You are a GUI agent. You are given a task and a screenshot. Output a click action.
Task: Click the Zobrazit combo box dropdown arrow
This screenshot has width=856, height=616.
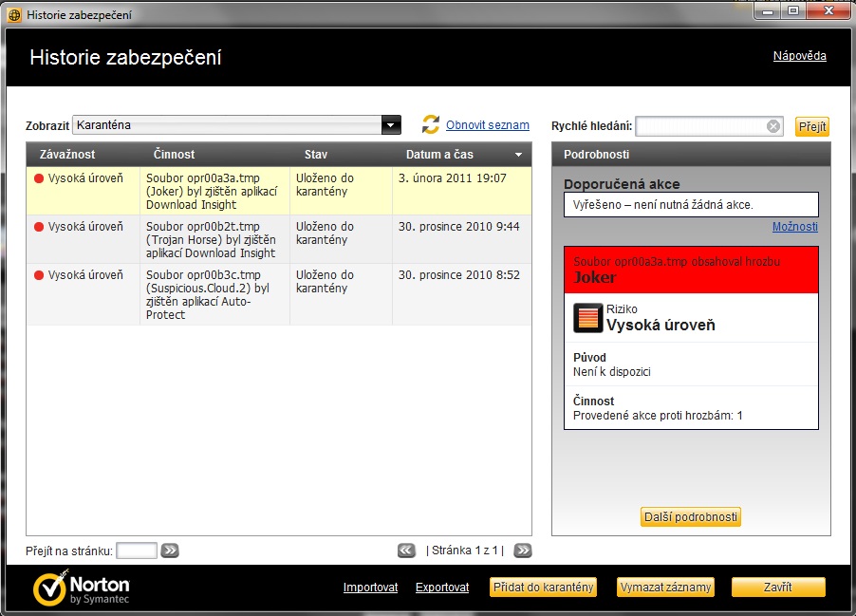coord(391,125)
